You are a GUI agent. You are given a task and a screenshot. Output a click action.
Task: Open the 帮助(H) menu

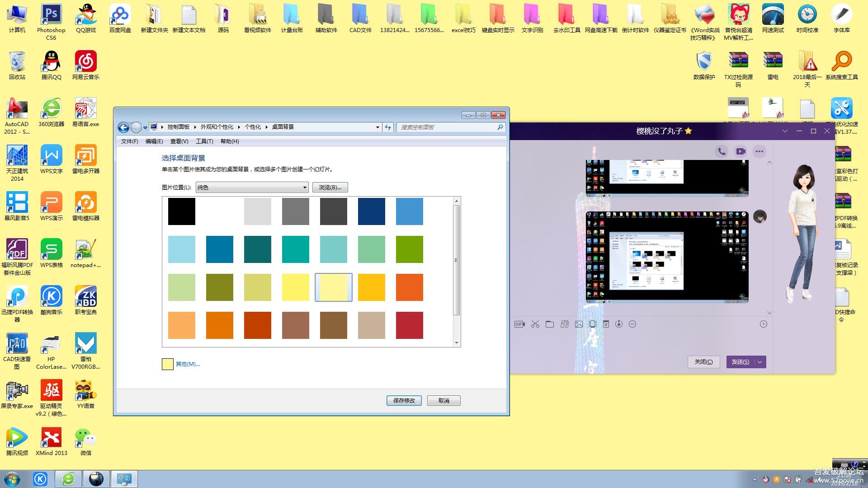click(x=230, y=141)
